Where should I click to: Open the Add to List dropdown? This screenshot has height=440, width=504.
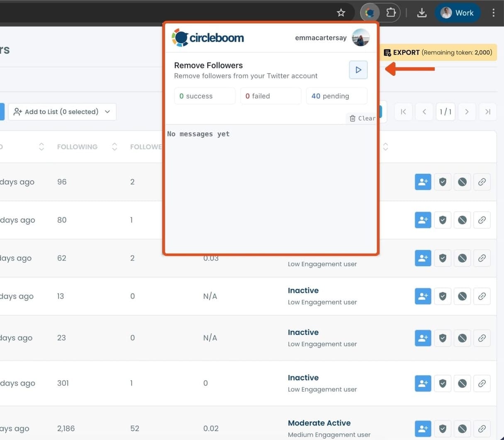[62, 112]
